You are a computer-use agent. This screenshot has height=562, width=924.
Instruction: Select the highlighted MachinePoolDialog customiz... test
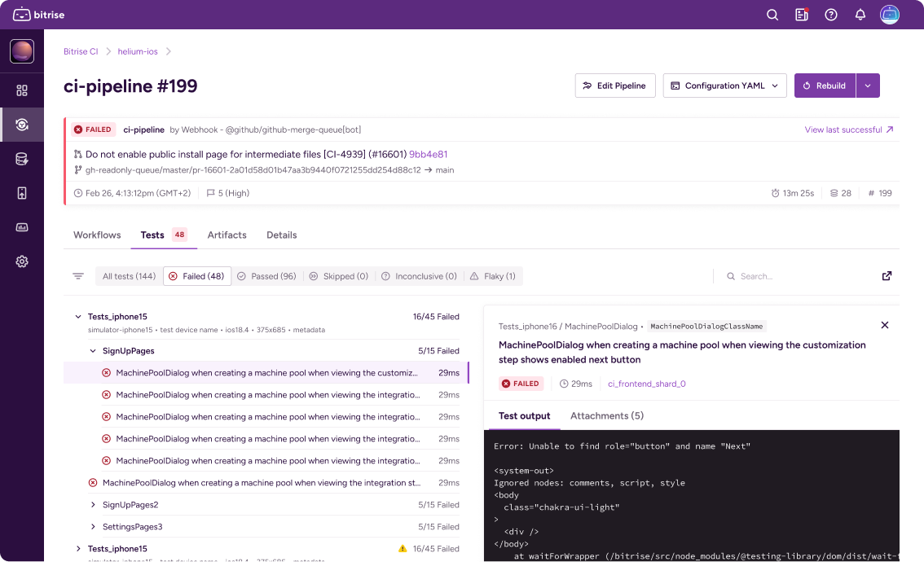(265, 373)
